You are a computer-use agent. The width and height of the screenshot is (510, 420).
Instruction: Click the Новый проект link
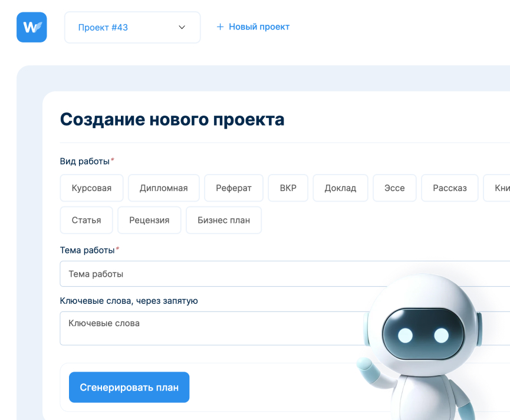[259, 27]
